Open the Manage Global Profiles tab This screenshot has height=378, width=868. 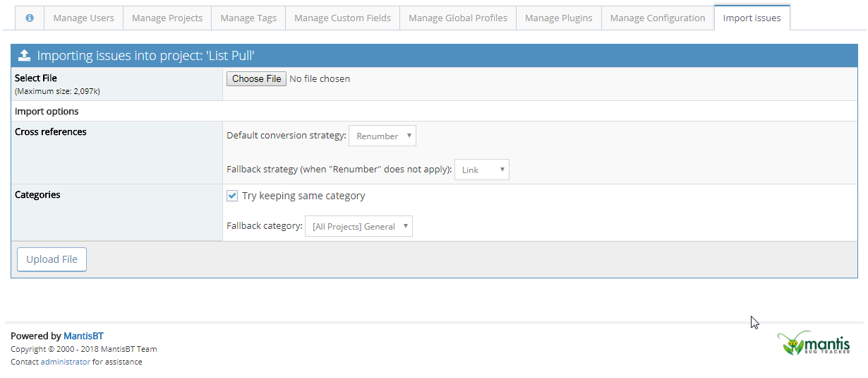[457, 18]
